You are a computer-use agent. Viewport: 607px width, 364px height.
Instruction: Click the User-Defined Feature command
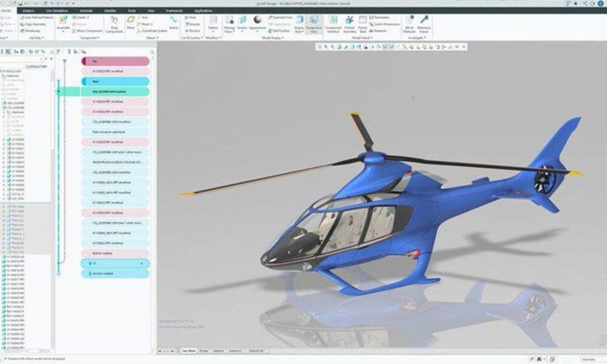pyautogui.click(x=36, y=18)
